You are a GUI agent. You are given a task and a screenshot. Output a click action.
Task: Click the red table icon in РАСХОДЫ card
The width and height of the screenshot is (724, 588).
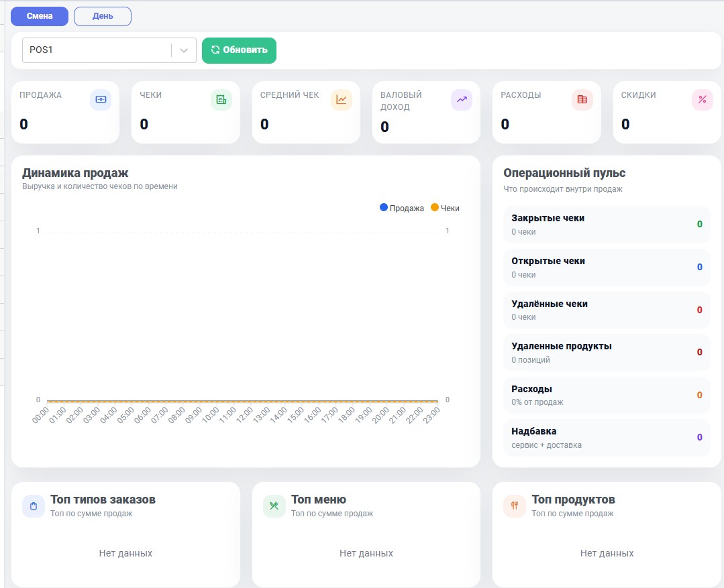click(582, 100)
